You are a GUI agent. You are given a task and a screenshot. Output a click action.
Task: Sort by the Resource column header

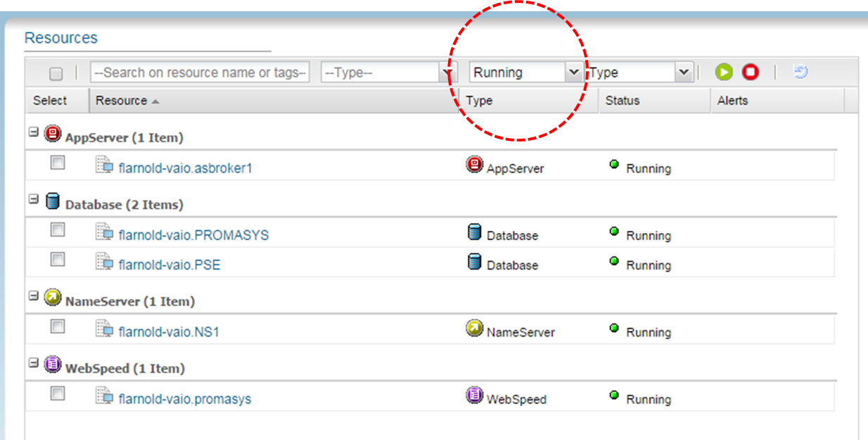[122, 101]
